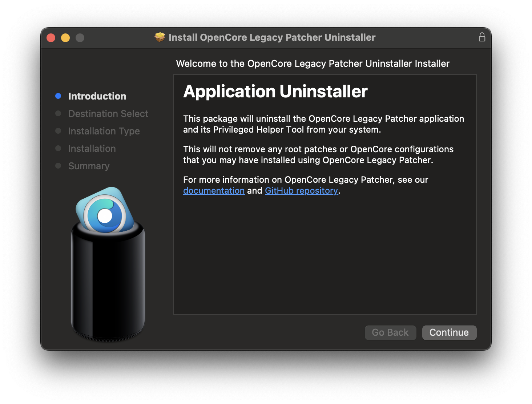Select the Summary step in sidebar

pyautogui.click(x=89, y=166)
